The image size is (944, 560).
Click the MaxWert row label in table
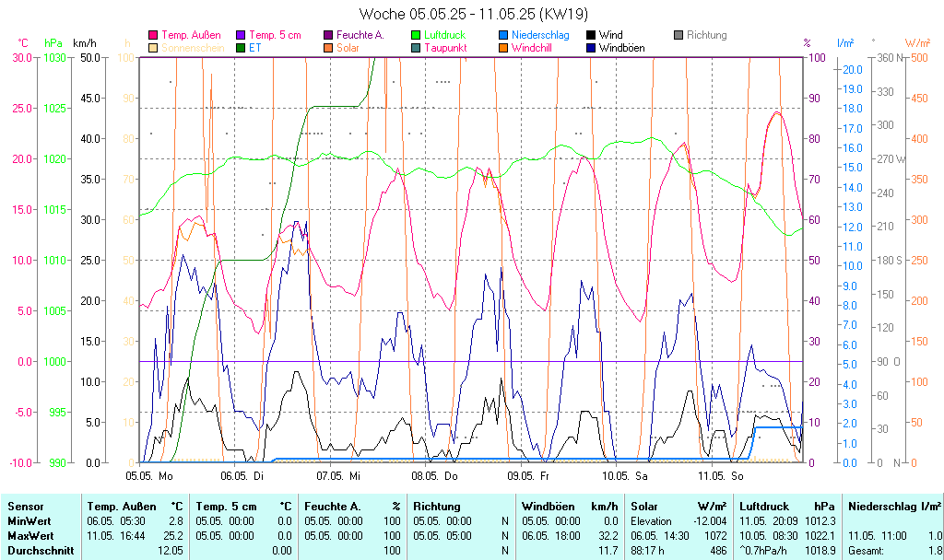(x=29, y=535)
